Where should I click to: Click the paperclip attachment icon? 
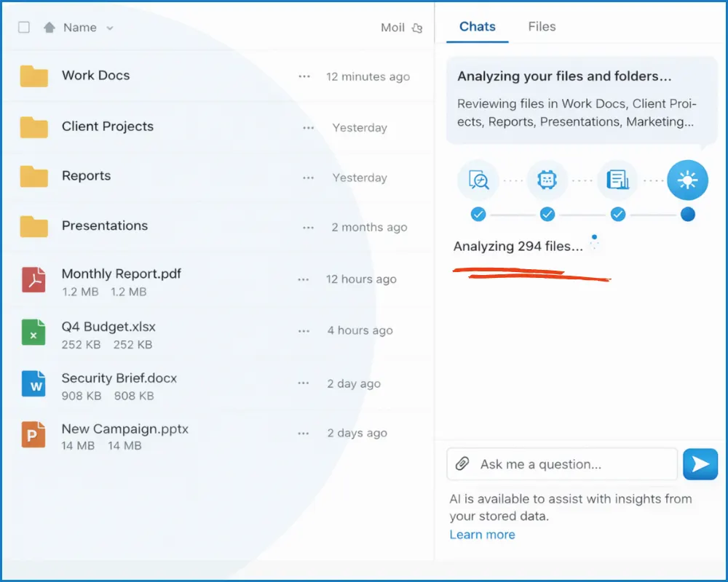point(462,464)
